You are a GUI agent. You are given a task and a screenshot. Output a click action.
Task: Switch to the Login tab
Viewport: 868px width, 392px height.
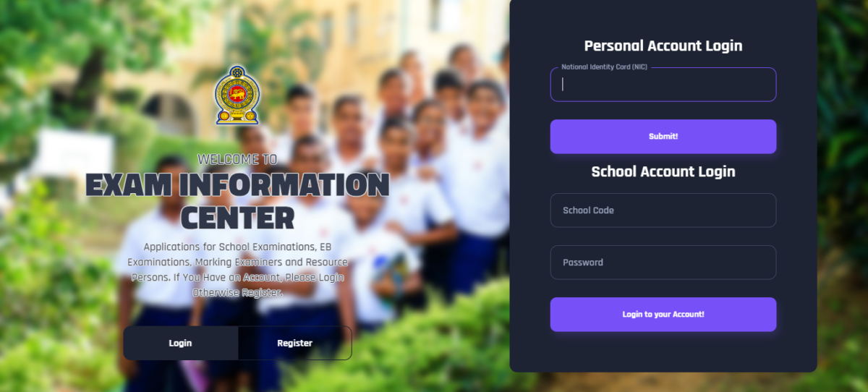click(x=180, y=343)
